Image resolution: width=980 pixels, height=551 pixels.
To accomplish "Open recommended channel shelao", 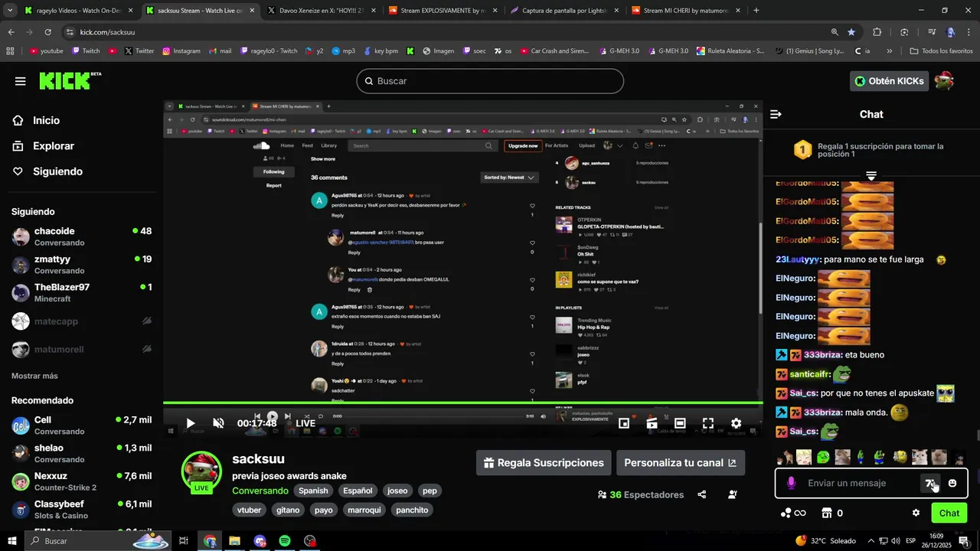I will coord(80,453).
